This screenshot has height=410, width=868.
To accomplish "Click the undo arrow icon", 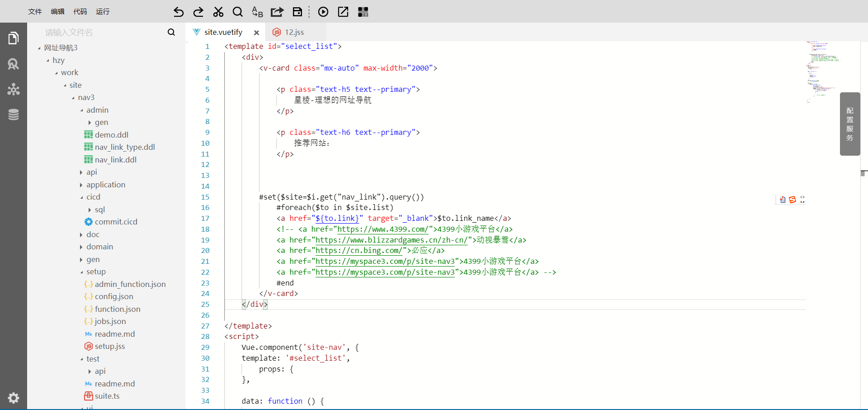I will point(179,12).
